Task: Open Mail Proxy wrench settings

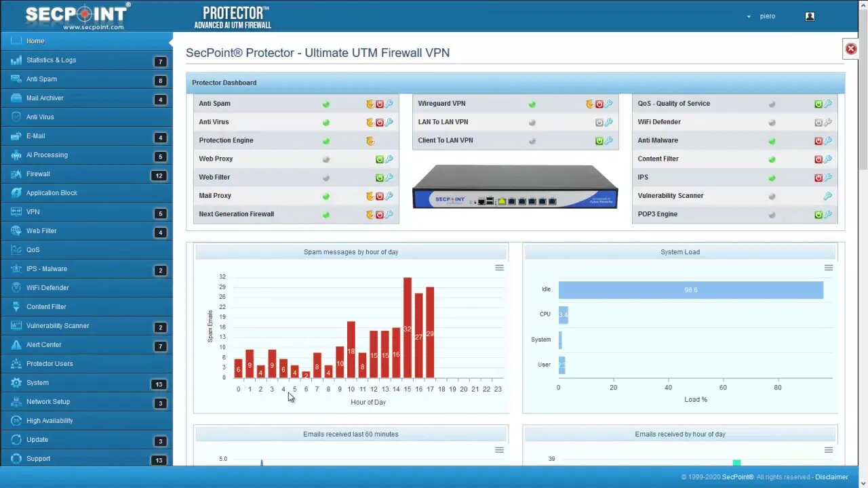Action: (x=389, y=196)
